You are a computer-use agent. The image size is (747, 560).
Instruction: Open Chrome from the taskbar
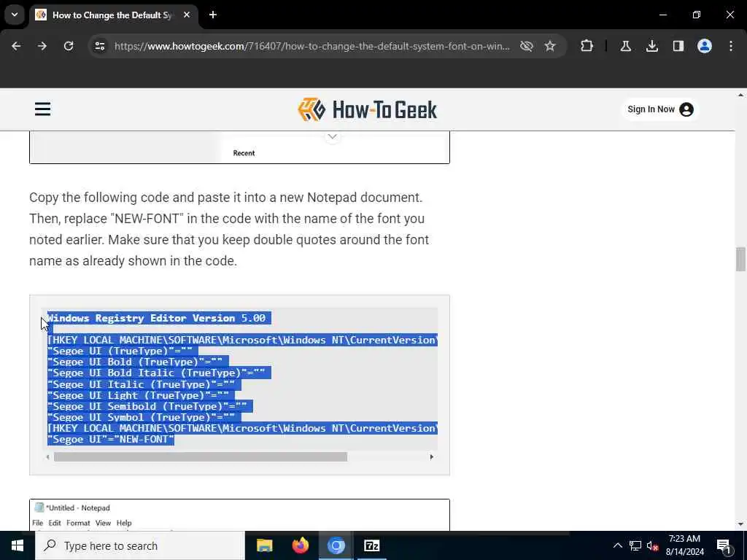(336, 545)
